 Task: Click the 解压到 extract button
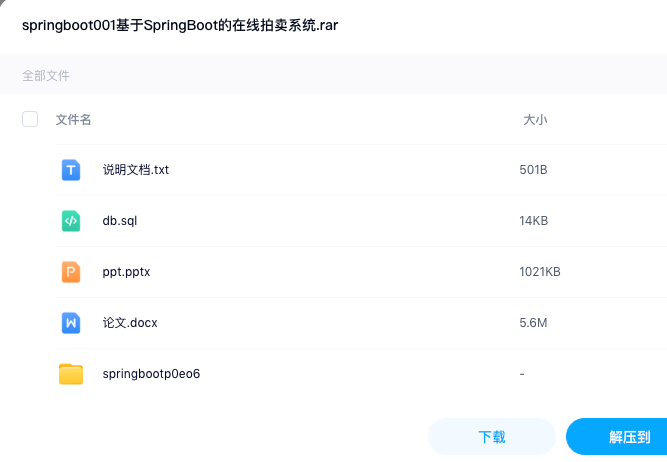pyautogui.click(x=616, y=436)
